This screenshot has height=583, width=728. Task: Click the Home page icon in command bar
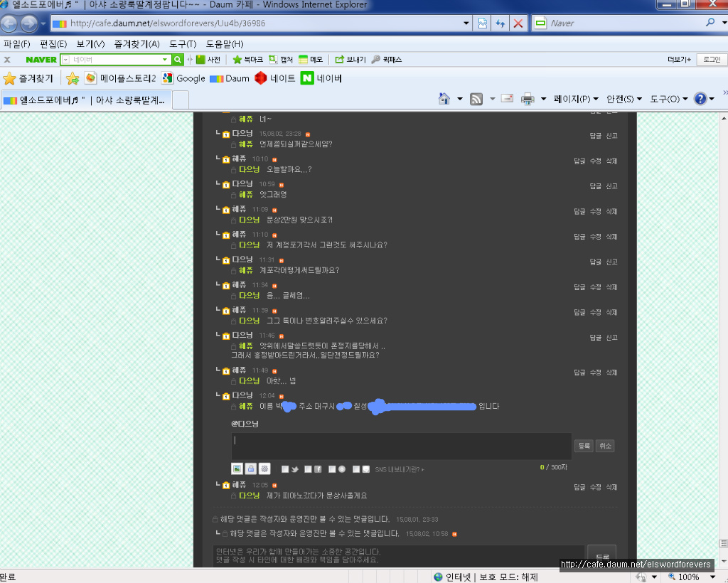click(444, 99)
